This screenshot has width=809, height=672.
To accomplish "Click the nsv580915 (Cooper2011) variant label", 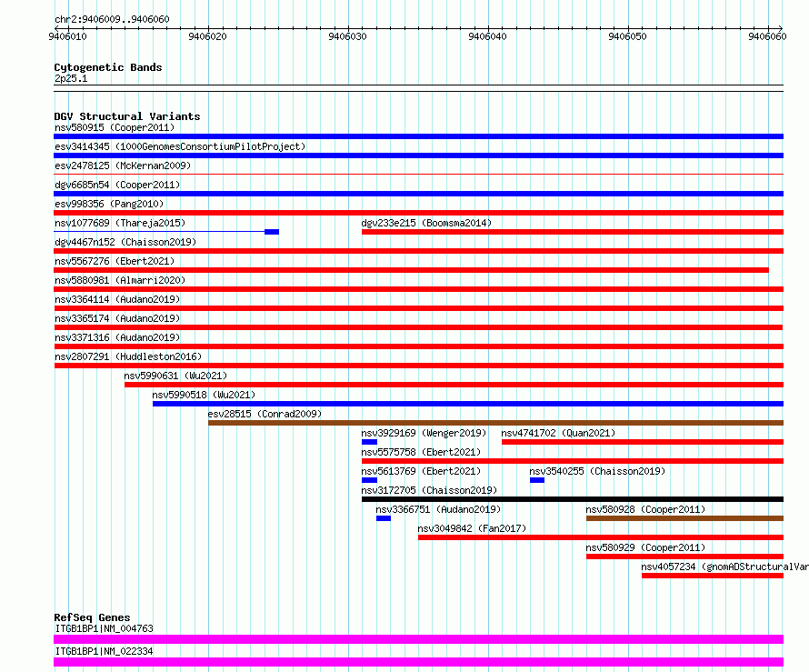I will [x=115, y=127].
